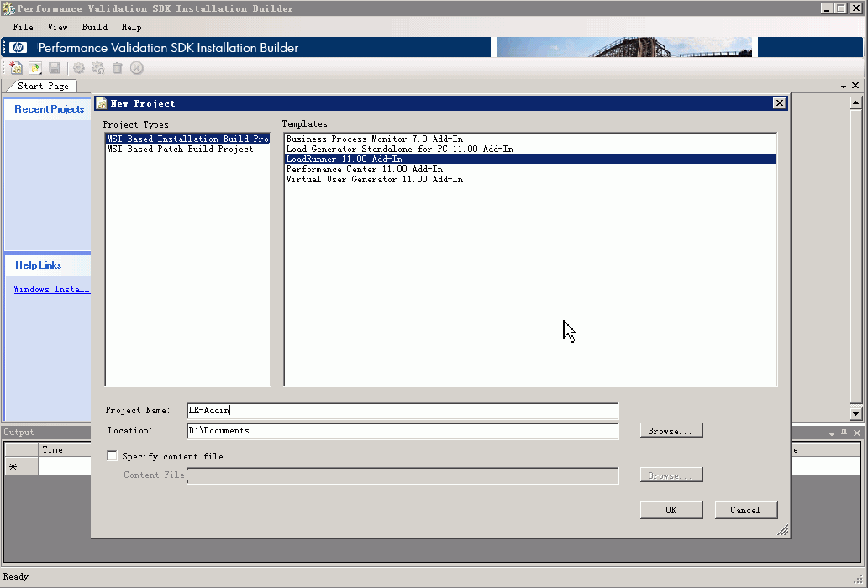Open the File menu
Screen dimensions: 868x588
pyautogui.click(x=24, y=27)
